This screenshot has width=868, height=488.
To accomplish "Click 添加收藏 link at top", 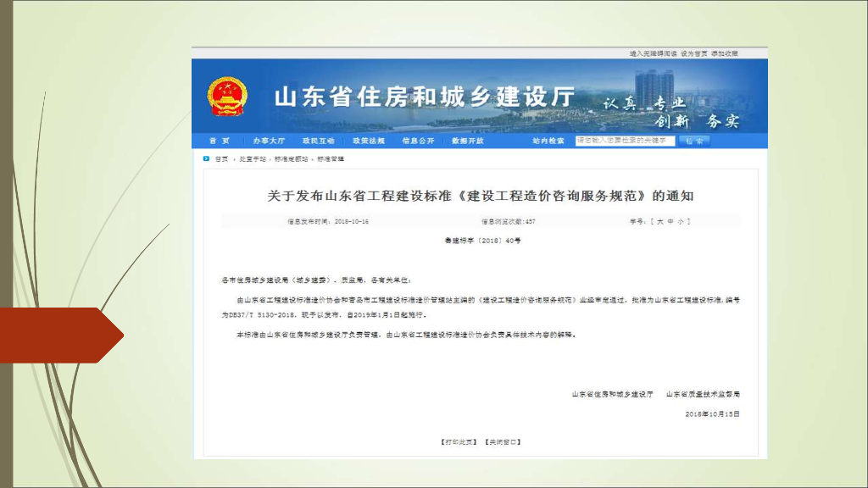I will (x=725, y=53).
